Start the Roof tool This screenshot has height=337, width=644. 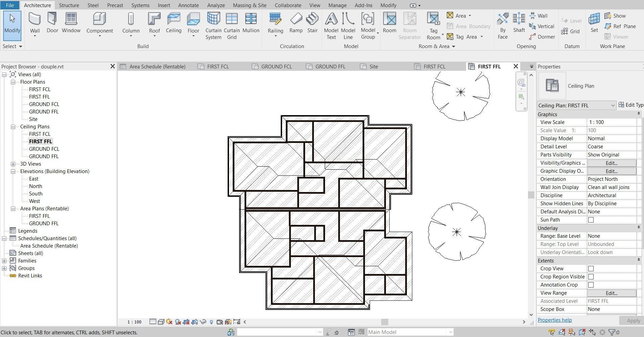coord(154,24)
